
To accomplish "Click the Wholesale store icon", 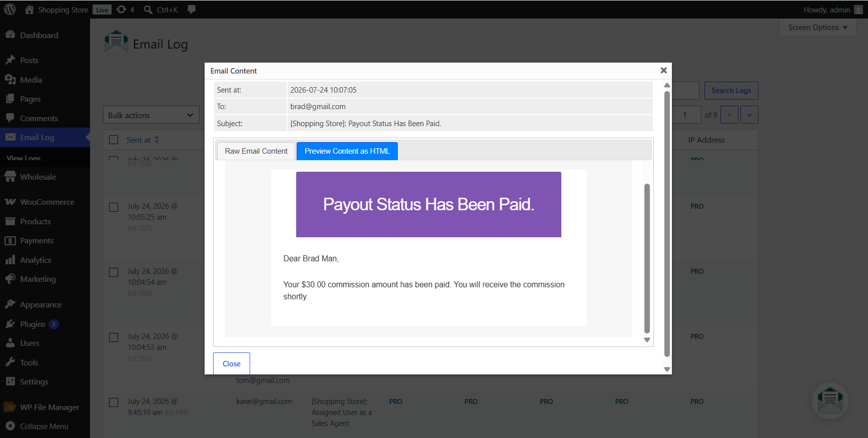I will tap(10, 177).
